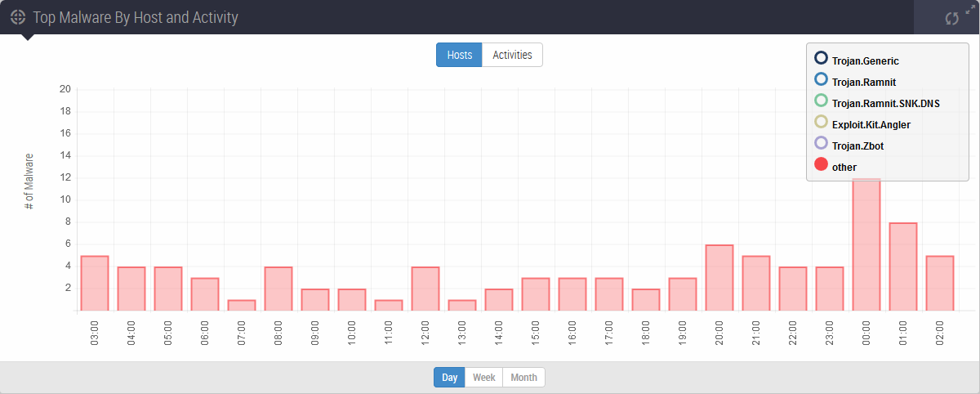Screen dimensions: 980x394
Task: Click the 23:00 bar
Action: click(x=830, y=289)
